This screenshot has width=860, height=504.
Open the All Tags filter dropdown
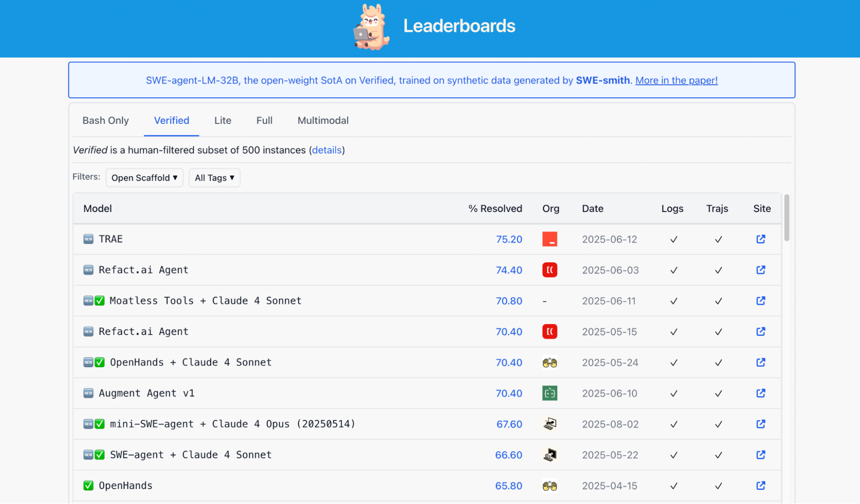214,178
